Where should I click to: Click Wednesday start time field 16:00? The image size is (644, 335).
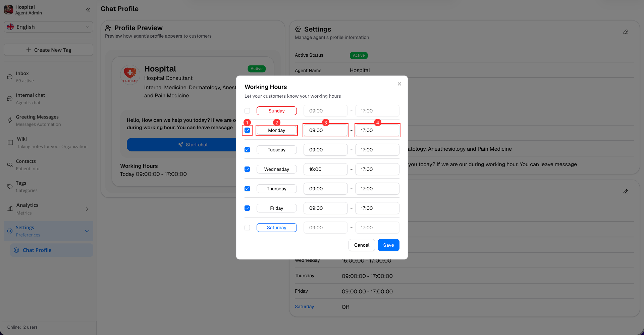[325, 169]
